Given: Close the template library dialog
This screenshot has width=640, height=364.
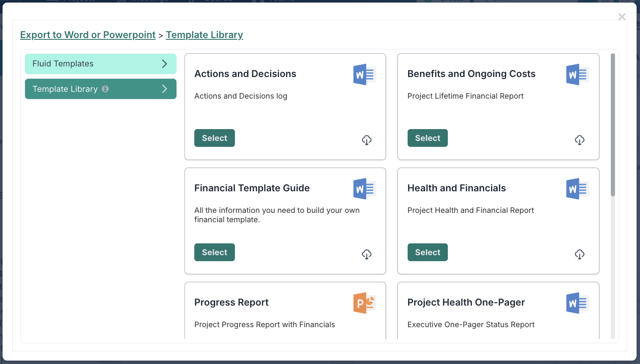Looking at the screenshot, I should click(x=622, y=17).
